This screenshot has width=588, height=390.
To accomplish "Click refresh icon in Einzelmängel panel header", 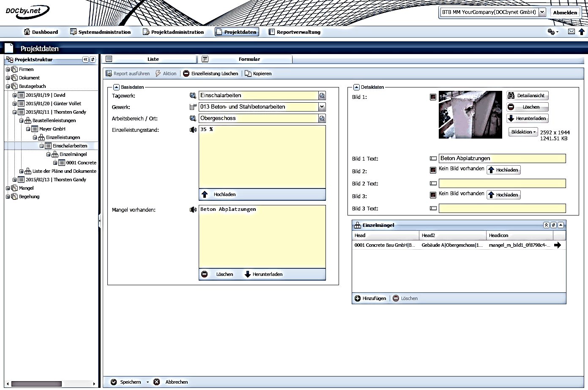I will (553, 225).
